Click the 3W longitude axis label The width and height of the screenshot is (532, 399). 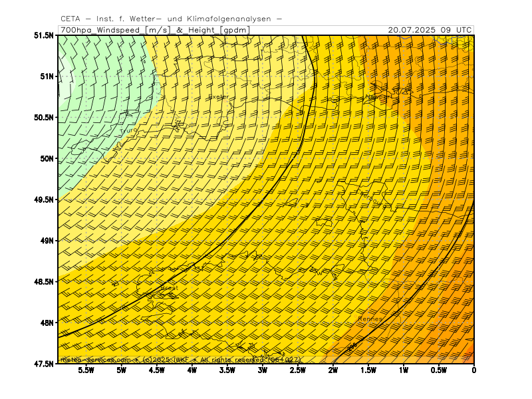263,370
